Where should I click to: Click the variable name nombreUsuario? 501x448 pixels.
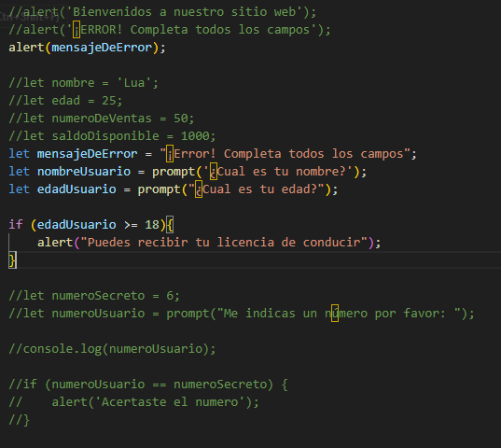coord(84,172)
